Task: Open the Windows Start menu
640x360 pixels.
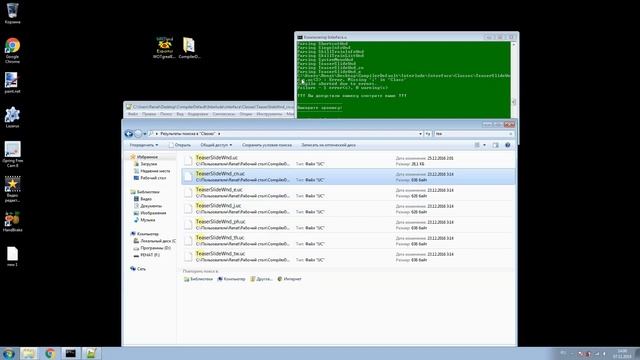Action: pos(9,353)
